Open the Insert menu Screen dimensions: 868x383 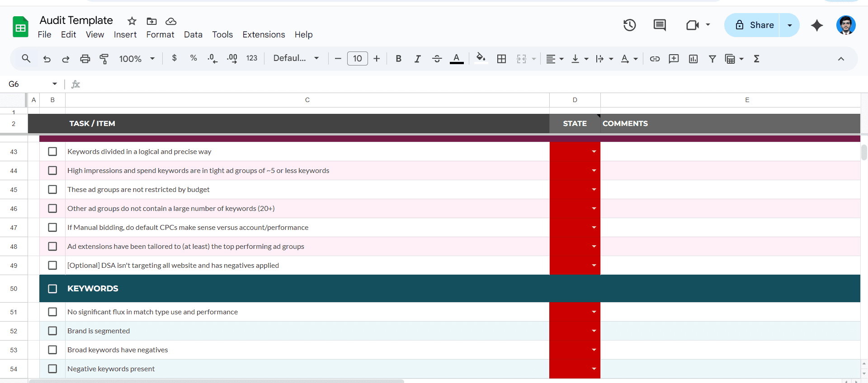pos(125,35)
